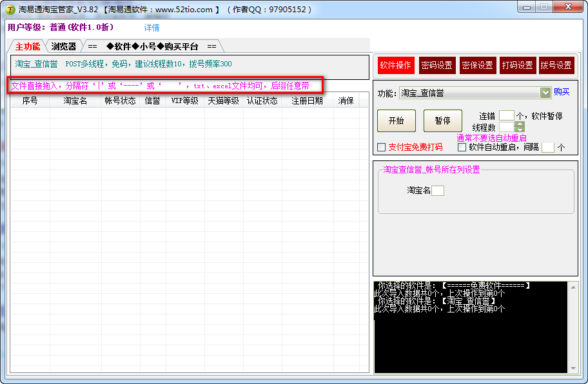Open the 软件小号购买平台 tab
Viewport: 588px width, 384px height.
point(152,46)
